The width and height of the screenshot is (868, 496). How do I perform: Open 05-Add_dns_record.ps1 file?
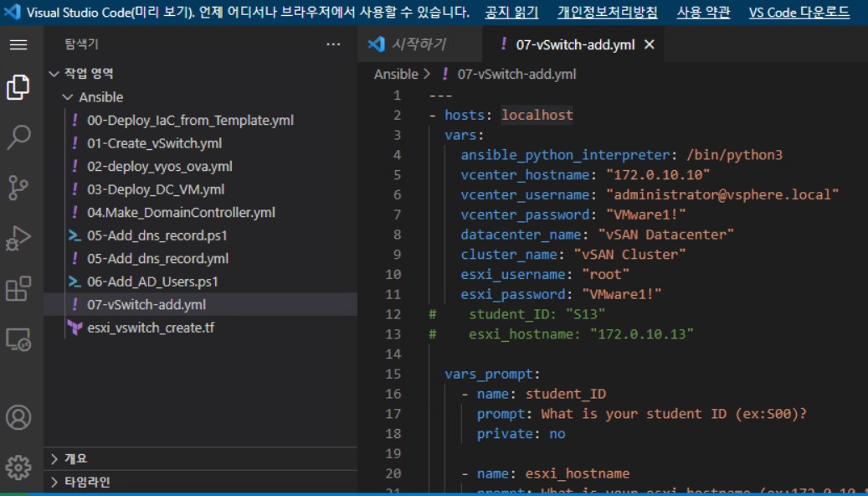(157, 235)
